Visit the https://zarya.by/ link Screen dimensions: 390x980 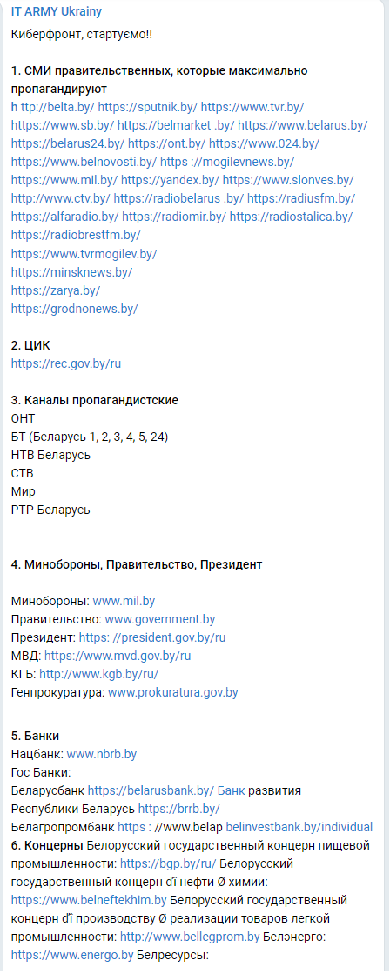pyautogui.click(x=56, y=290)
